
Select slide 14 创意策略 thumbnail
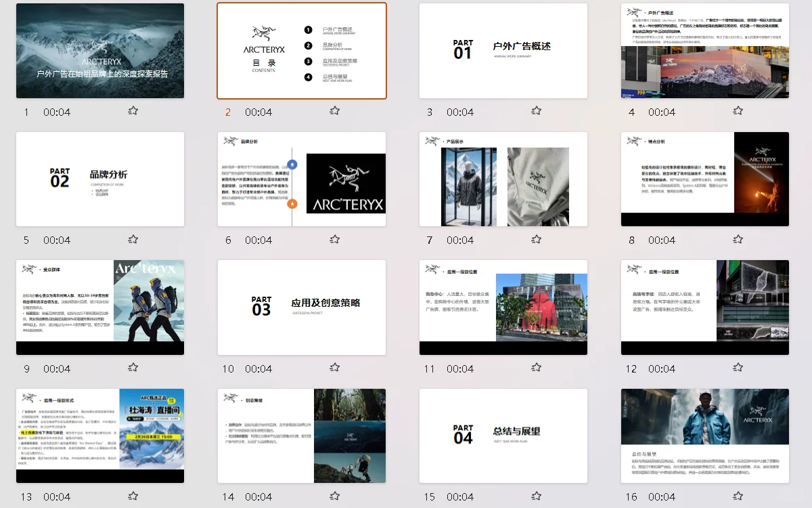(x=302, y=436)
